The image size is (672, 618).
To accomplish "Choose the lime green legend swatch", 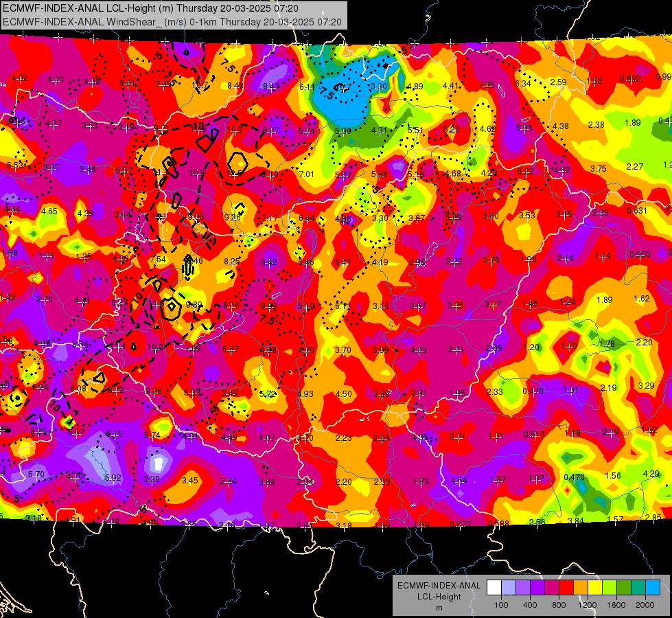I will pos(610,588).
